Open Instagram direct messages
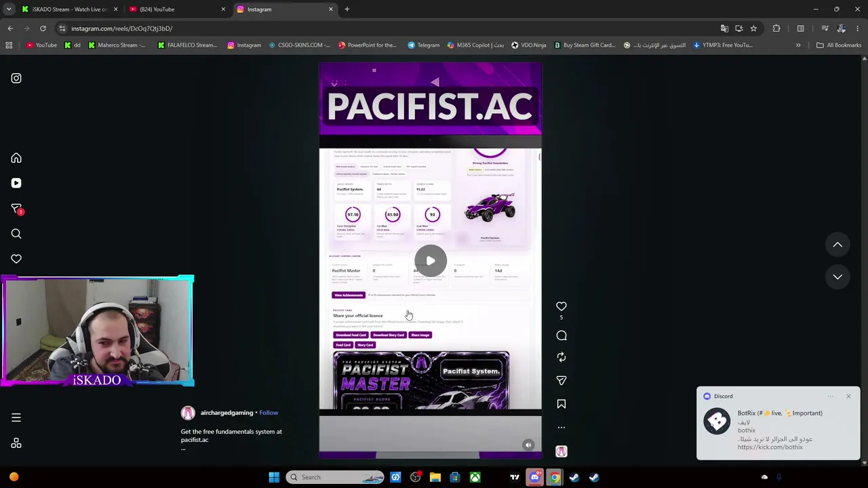Screen dimensions: 868x488 pyautogui.click(x=16, y=209)
